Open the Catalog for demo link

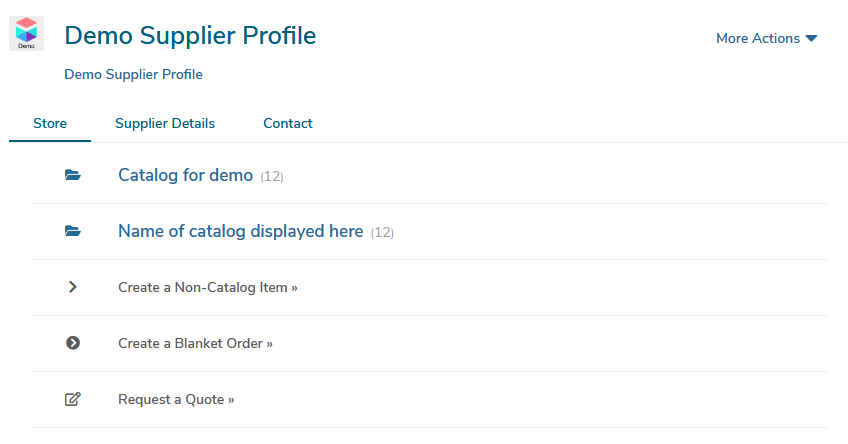(186, 175)
